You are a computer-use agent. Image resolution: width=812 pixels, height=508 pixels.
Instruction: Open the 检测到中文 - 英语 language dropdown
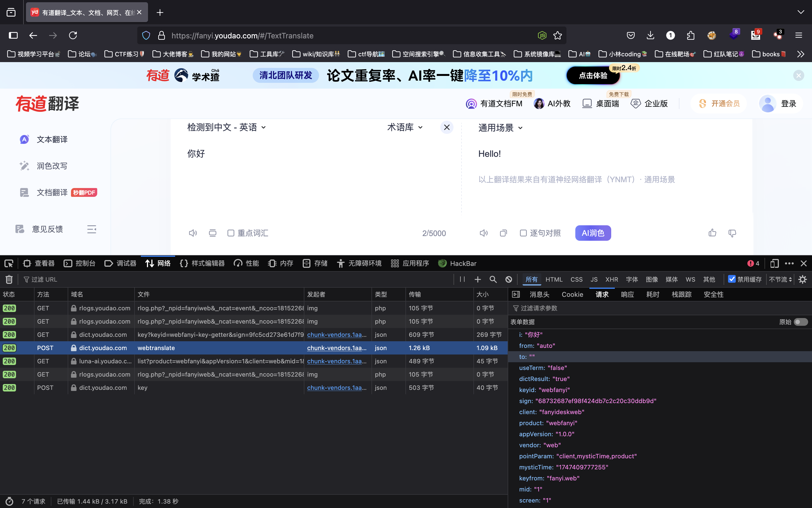(x=226, y=127)
